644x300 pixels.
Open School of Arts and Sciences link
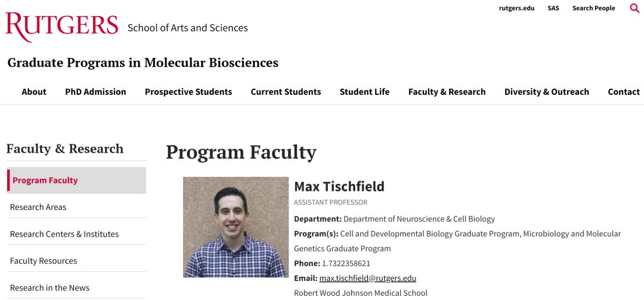click(x=187, y=28)
